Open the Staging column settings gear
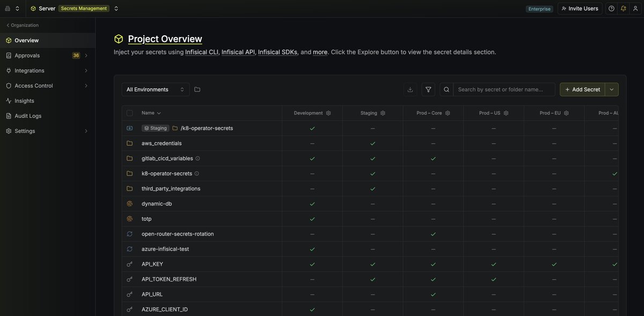Screen dimensions: 644x316 (x=383, y=113)
